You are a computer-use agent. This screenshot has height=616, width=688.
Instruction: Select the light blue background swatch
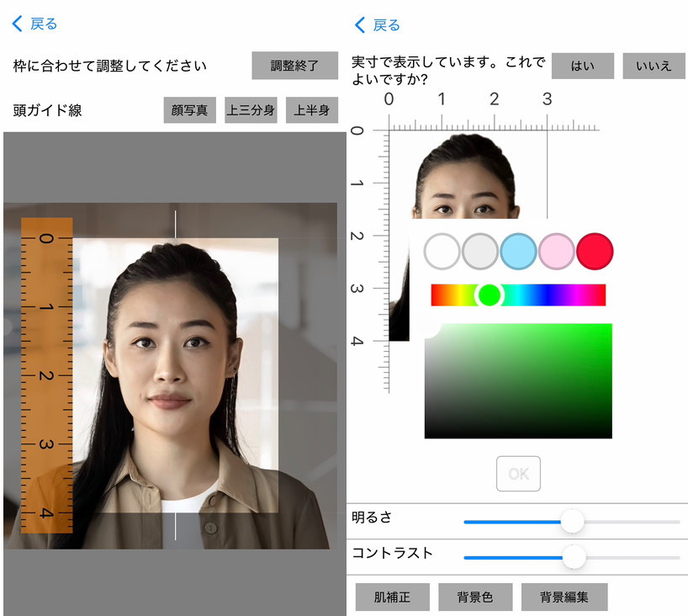point(518,251)
